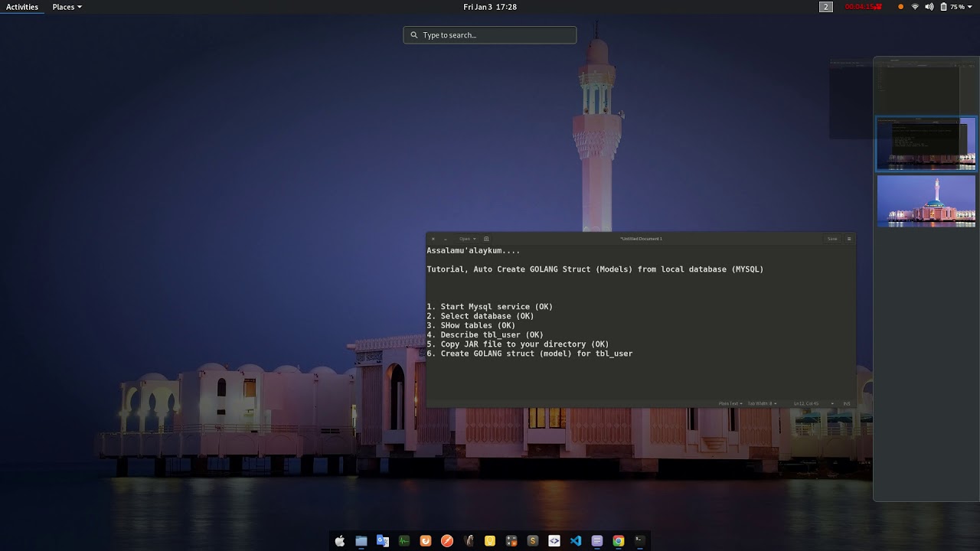The height and width of the screenshot is (551, 980).
Task: Launch the white code brackets dock icon
Action: pyautogui.click(x=554, y=541)
